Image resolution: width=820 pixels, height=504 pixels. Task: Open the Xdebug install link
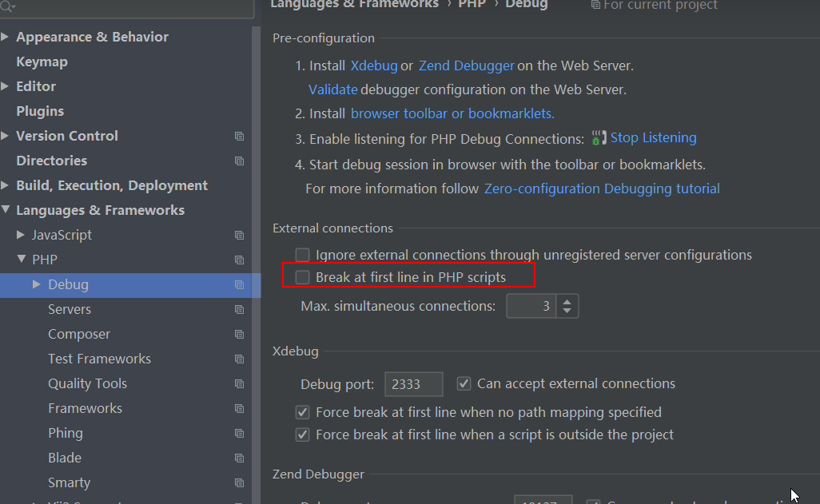(x=373, y=66)
